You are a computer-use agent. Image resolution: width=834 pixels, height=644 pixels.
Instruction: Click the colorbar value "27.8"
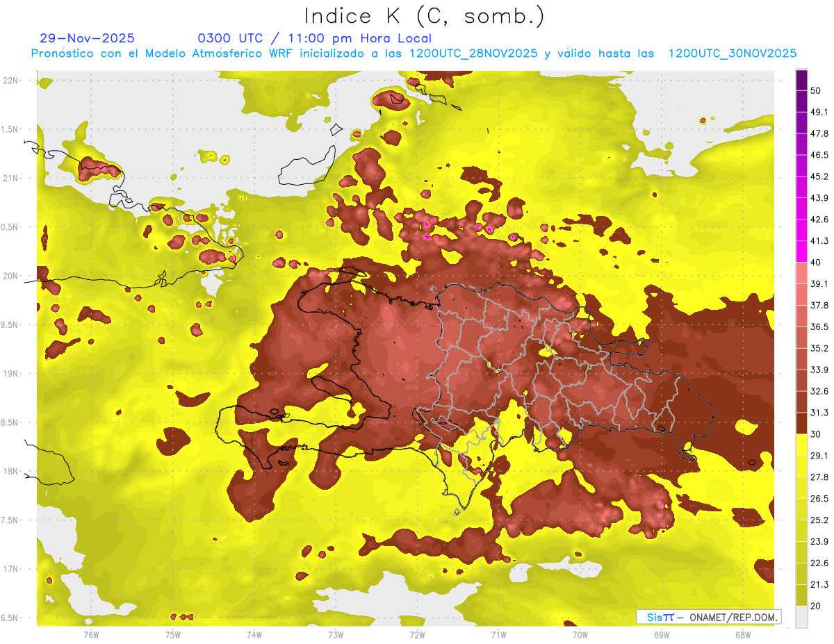coord(819,477)
